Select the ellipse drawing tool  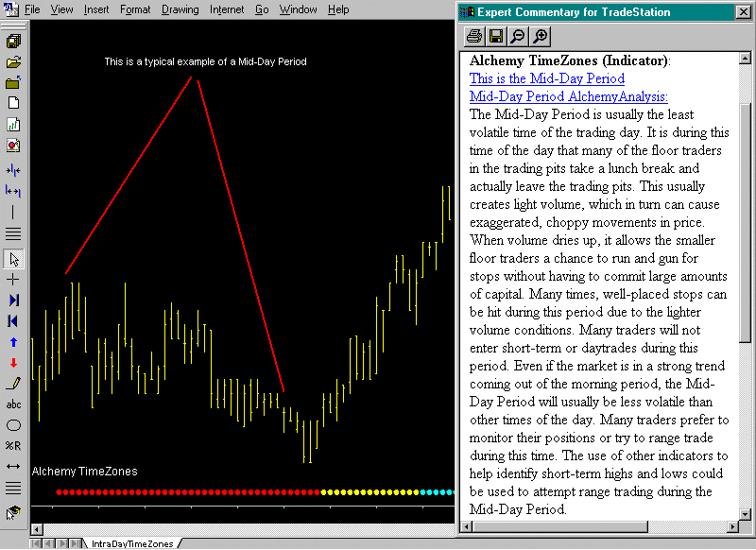pos(13,425)
